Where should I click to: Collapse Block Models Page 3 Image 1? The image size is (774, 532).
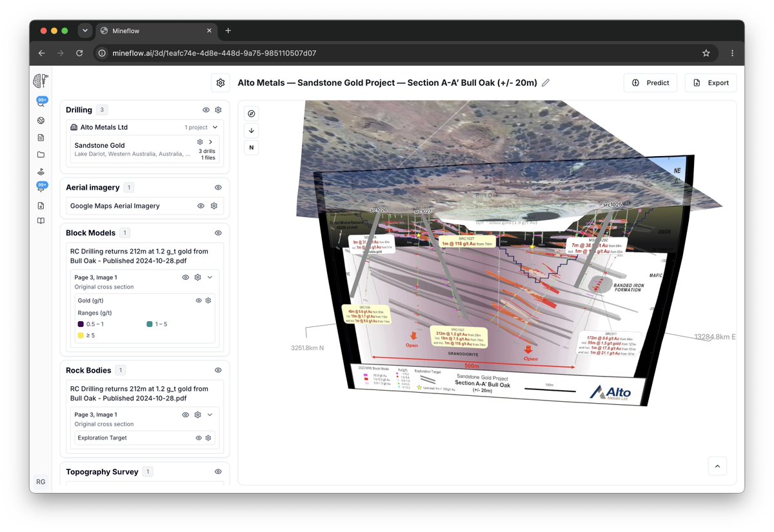(x=210, y=277)
